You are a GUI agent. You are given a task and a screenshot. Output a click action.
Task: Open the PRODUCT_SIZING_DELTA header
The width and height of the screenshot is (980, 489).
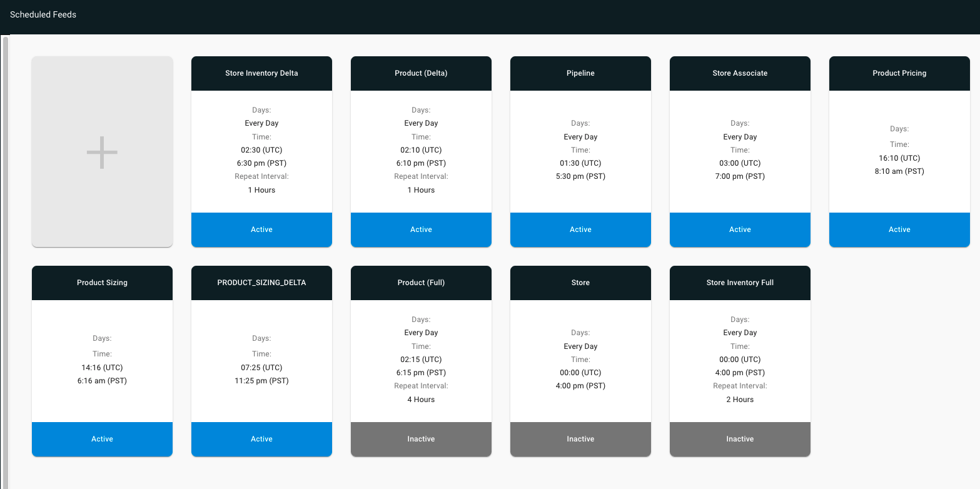[x=261, y=283]
